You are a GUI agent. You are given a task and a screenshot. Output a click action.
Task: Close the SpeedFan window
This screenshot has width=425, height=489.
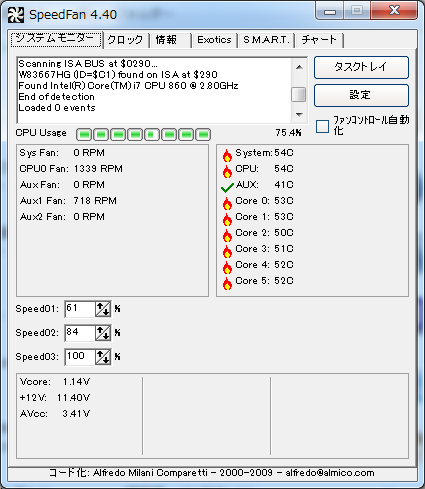tap(394, 11)
